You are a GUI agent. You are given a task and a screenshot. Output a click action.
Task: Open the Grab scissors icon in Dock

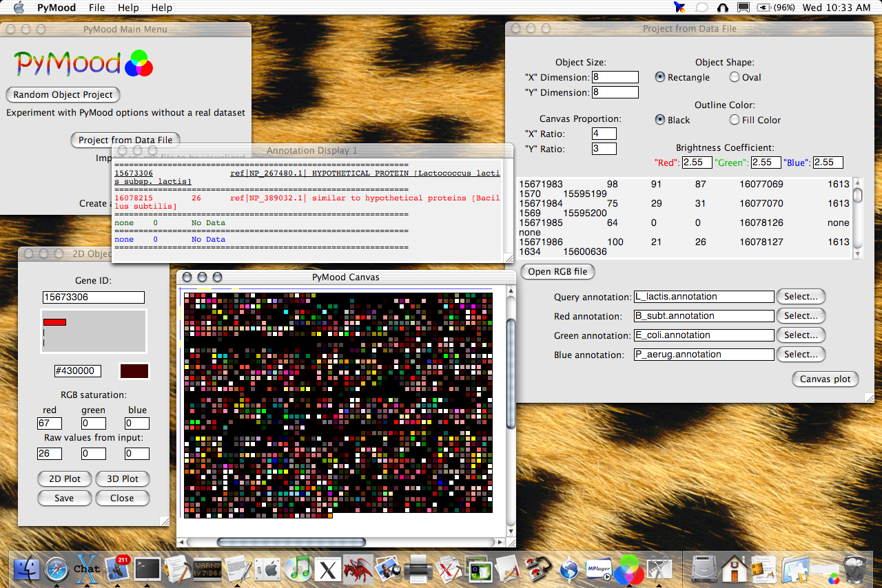pyautogui.click(x=659, y=569)
